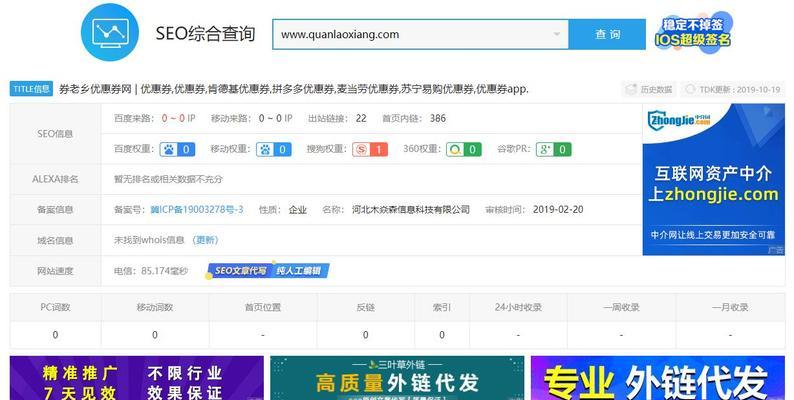The width and height of the screenshot is (794, 400).
Task: Click the 一周收录 column header
Action: 621,307
